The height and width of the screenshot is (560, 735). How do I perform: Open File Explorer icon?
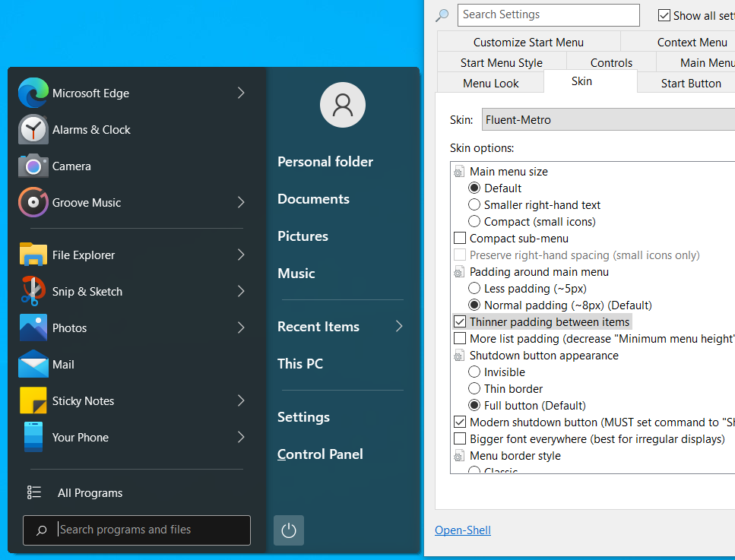(33, 255)
